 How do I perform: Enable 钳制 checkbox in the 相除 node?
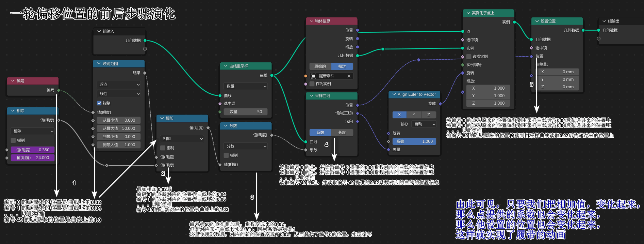[x=13, y=140]
